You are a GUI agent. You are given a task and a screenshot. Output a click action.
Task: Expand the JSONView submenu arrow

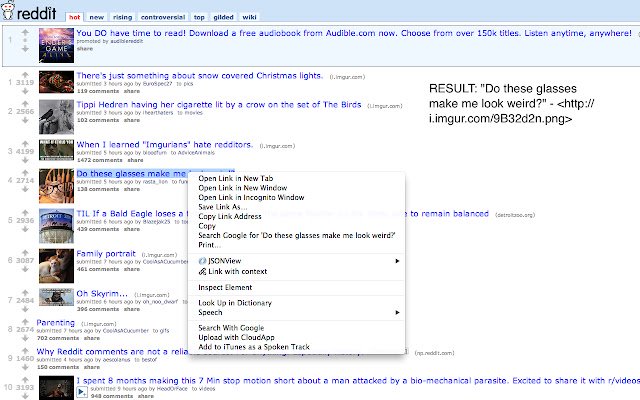397,261
